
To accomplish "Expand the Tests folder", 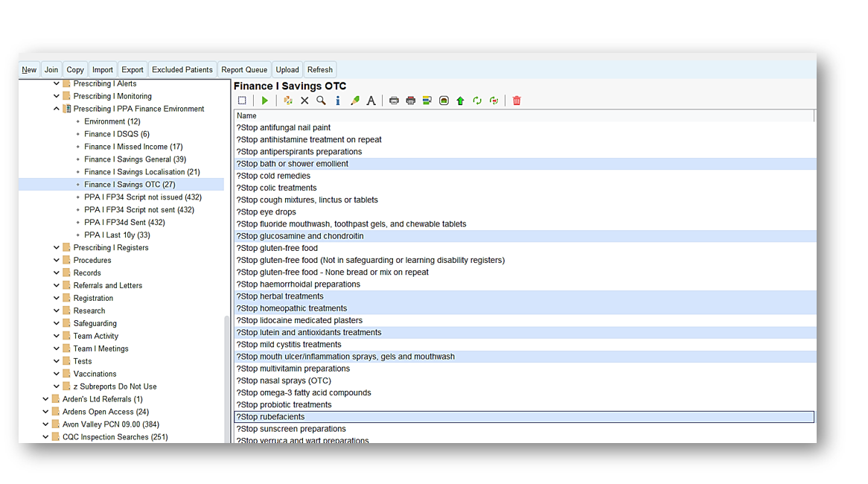I will (x=57, y=361).
